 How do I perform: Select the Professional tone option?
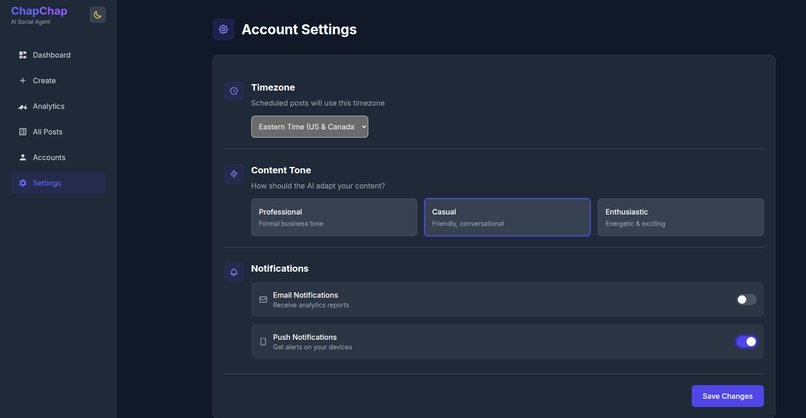pyautogui.click(x=334, y=217)
